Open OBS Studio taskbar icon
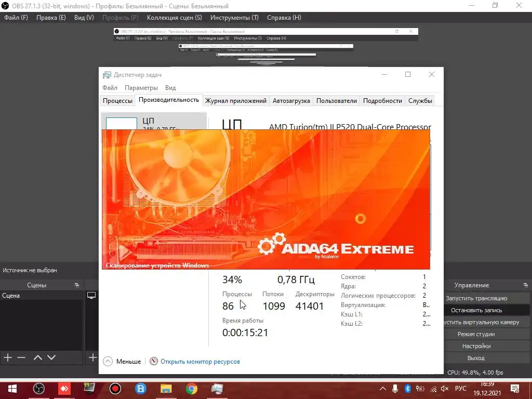This screenshot has height=399, width=532. [x=38, y=389]
